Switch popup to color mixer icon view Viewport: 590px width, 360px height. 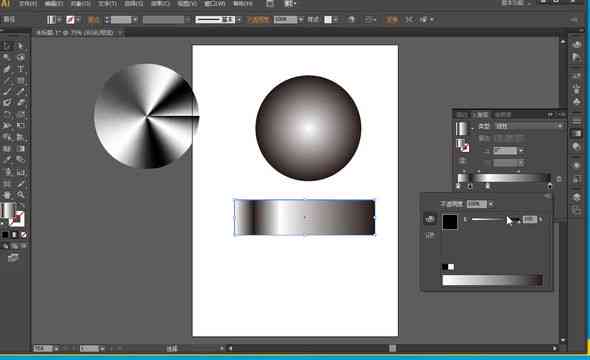coord(430,219)
